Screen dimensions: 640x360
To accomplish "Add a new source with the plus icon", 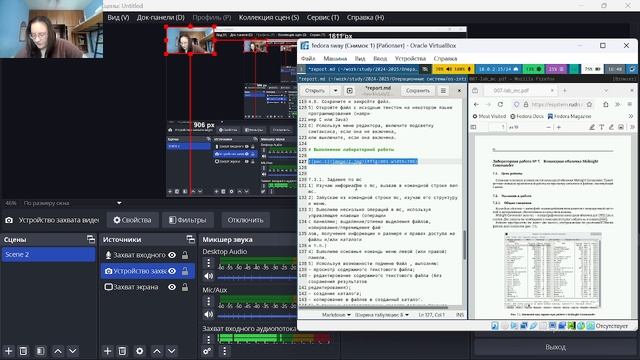I will [107, 351].
